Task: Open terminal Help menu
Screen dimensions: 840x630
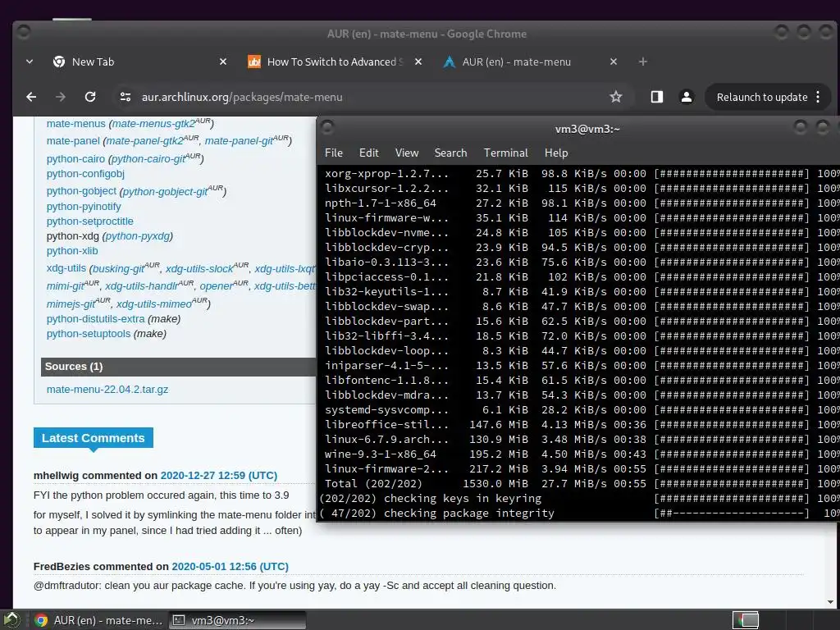Action: tap(556, 153)
